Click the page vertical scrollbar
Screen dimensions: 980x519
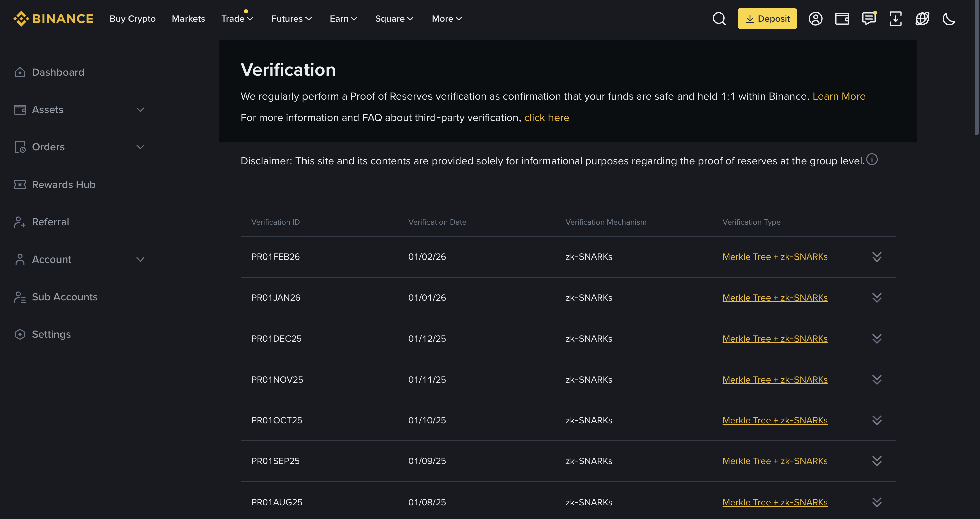[x=977, y=69]
